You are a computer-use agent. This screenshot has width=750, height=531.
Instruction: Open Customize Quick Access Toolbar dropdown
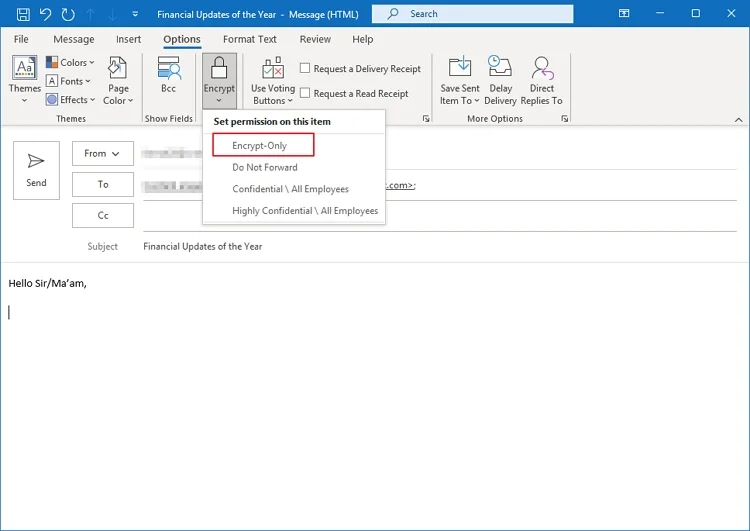point(135,14)
